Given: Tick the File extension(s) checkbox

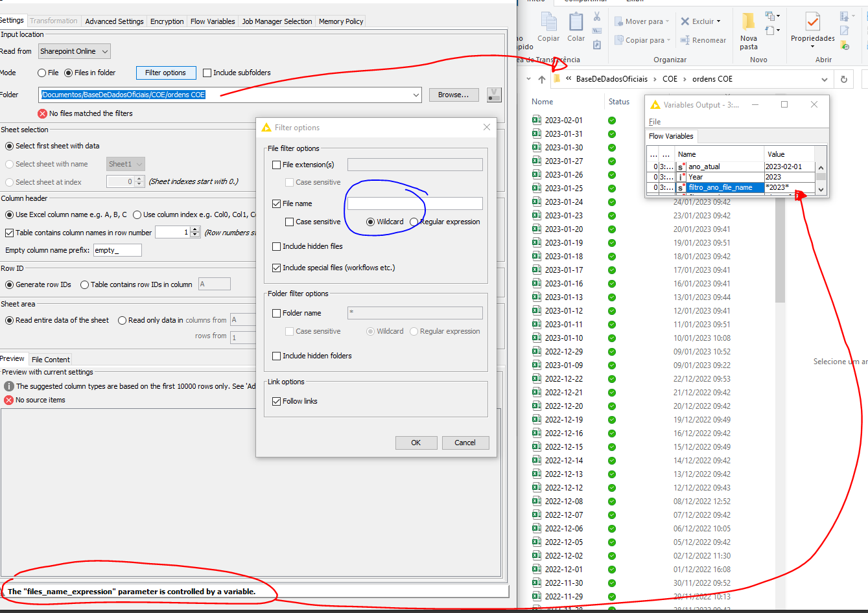Looking at the screenshot, I should click(x=276, y=165).
